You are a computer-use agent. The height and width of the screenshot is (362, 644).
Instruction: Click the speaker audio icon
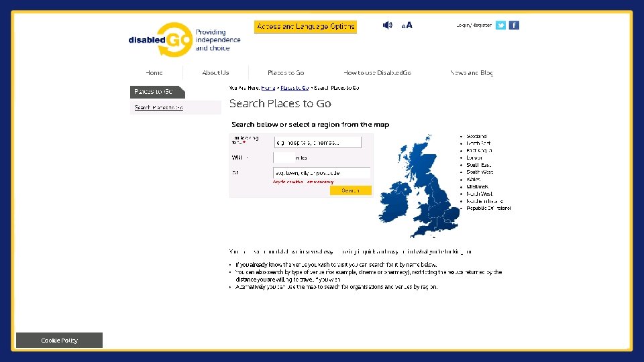click(387, 25)
